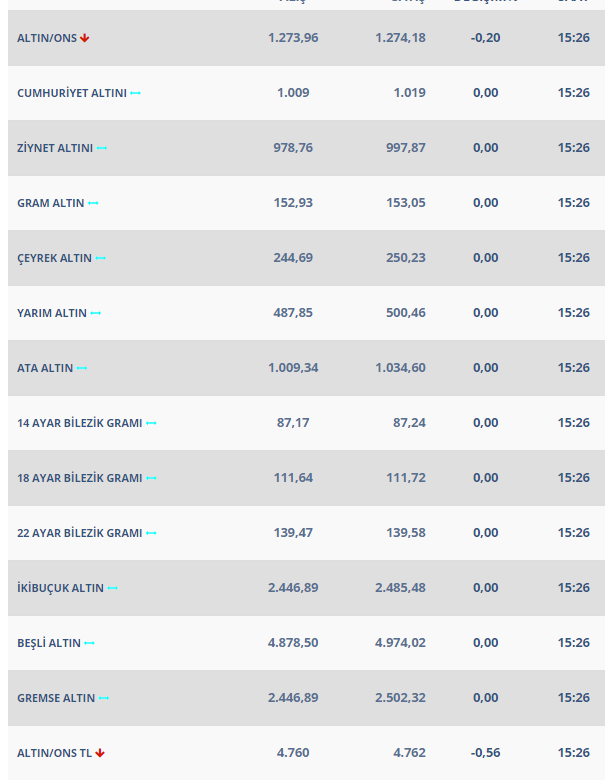Select the GRAM ALTIN row label
This screenshot has width=605, height=780.
tap(51, 203)
